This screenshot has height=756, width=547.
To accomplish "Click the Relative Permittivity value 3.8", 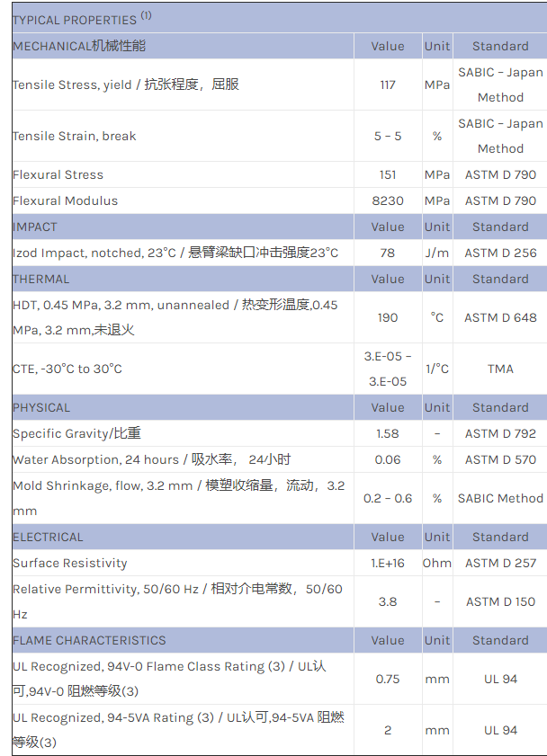I will 388,601.
